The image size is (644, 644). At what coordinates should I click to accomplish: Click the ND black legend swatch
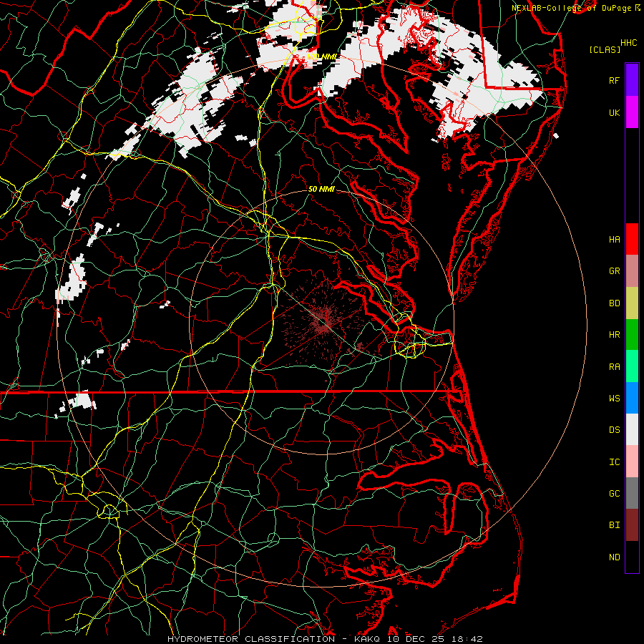(632, 557)
